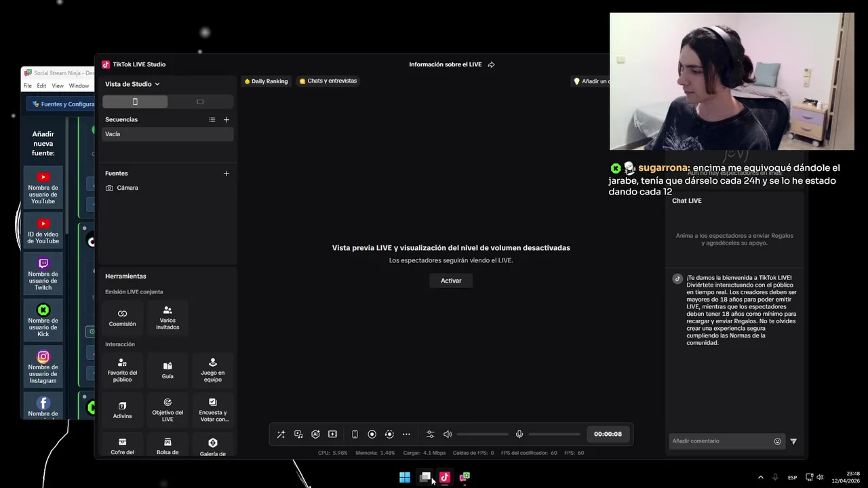The image size is (868, 488).
Task: Select the Vacía scene
Action: 167,134
